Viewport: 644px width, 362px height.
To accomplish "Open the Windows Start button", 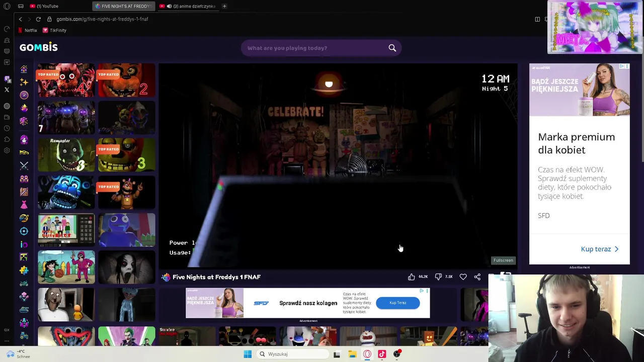I will tap(248, 354).
